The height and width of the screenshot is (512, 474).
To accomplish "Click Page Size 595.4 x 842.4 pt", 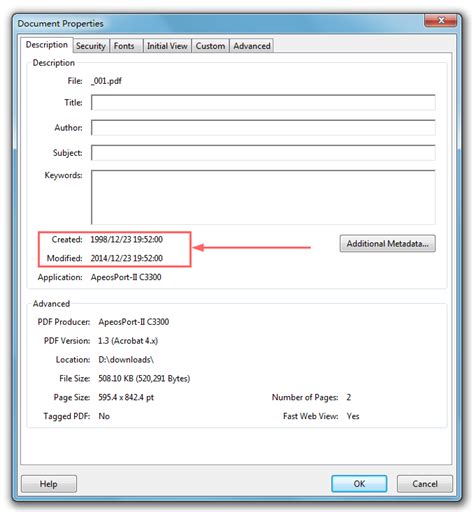I will [126, 397].
